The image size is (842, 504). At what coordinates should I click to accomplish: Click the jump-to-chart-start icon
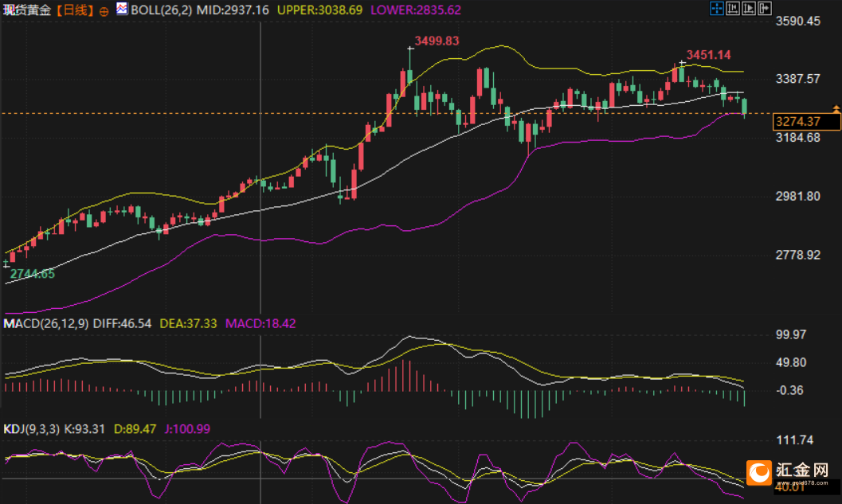732,8
